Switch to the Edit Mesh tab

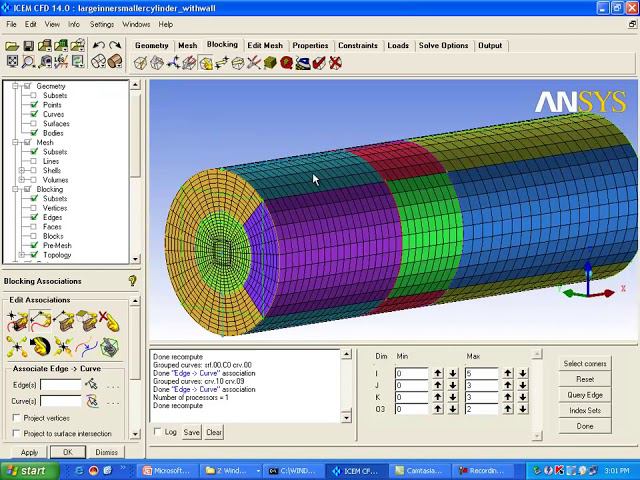265,45
